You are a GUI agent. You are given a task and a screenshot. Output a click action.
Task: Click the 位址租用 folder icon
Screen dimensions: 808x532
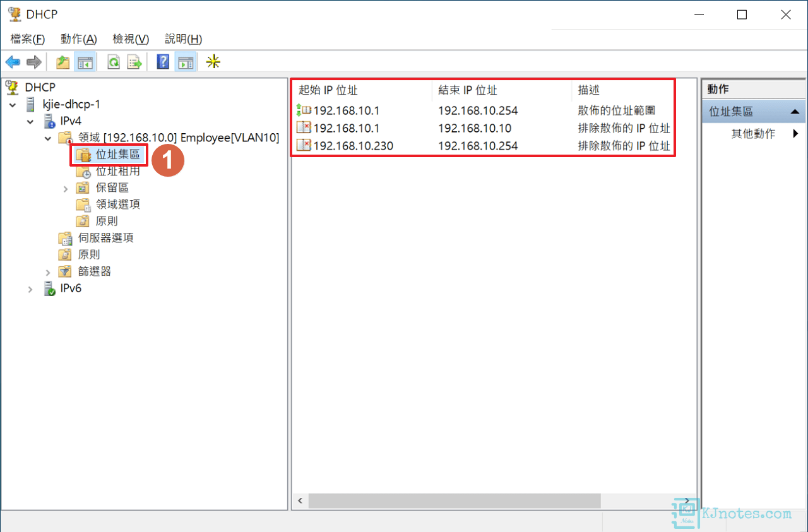click(83, 171)
